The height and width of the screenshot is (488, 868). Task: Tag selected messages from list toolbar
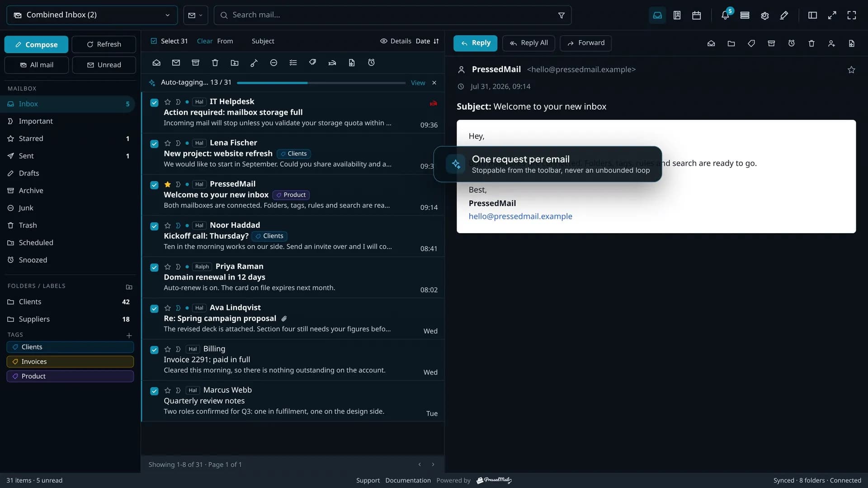tap(312, 63)
